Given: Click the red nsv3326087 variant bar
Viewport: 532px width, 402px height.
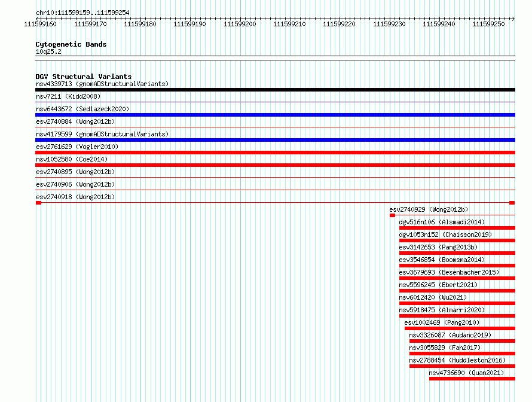Looking at the screenshot, I should 463,341.
